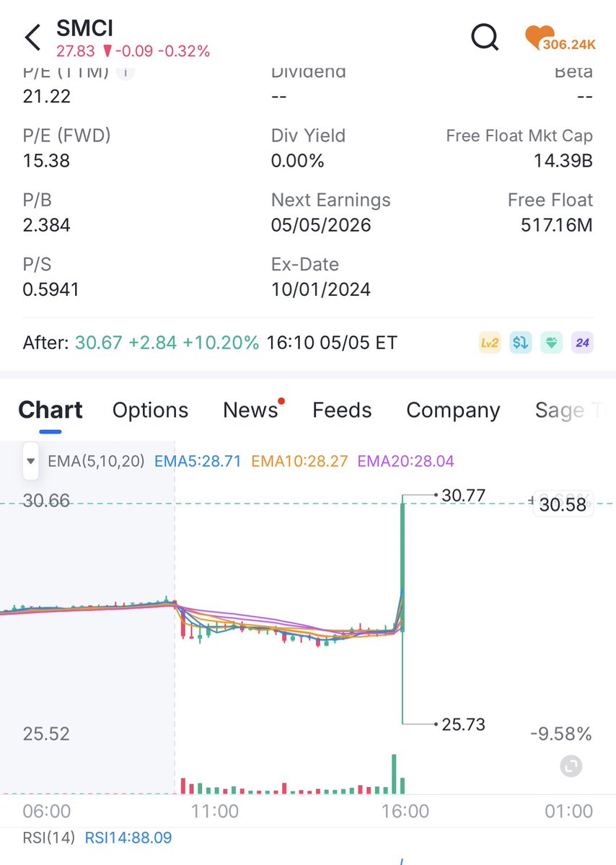Tap the heart favorites icon 306.24K
Viewport: 616px width, 865px height.
click(x=560, y=38)
